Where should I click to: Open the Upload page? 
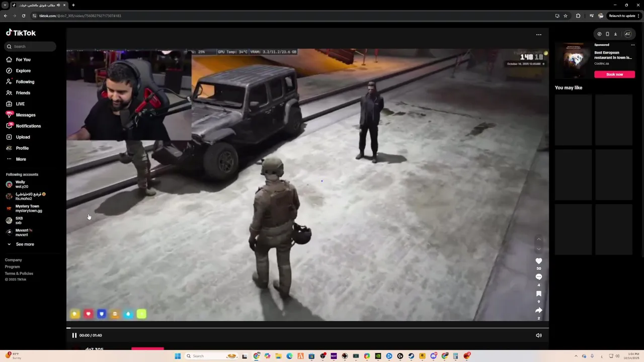coord(18,137)
